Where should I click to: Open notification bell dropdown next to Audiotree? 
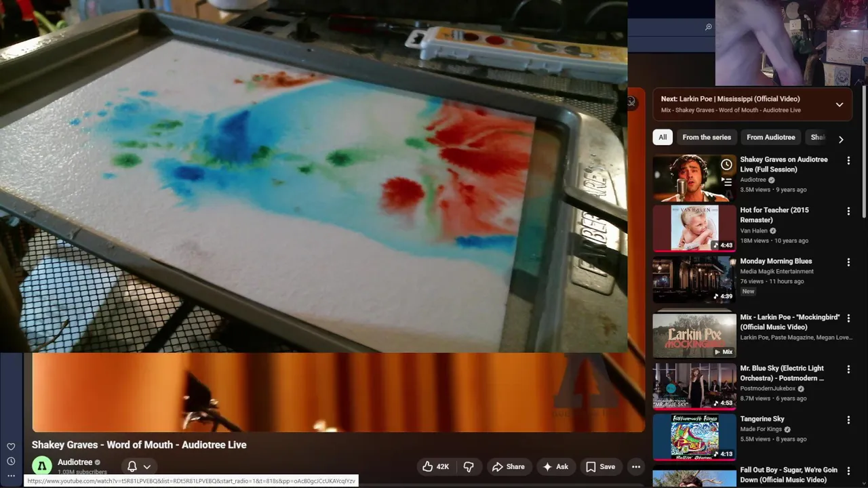[x=139, y=466]
